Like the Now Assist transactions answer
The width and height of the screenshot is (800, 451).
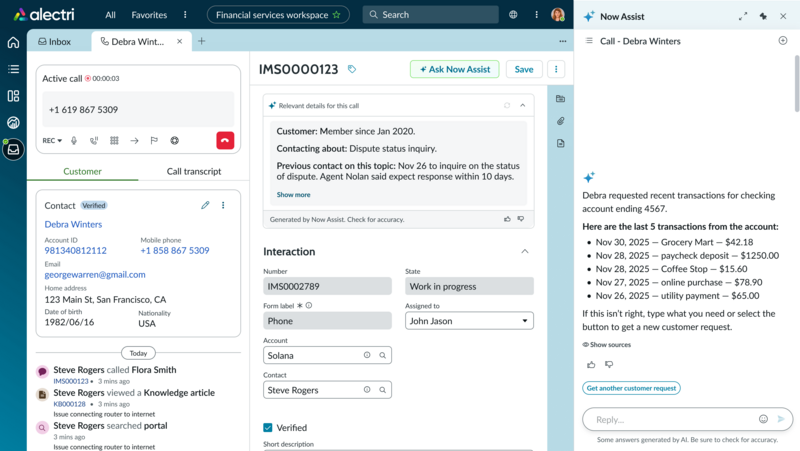[591, 364]
